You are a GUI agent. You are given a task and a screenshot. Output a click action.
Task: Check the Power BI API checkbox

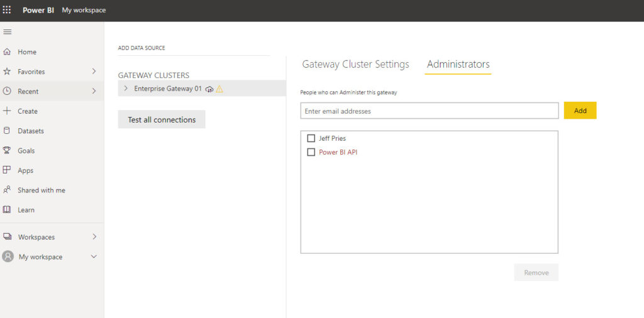click(311, 152)
